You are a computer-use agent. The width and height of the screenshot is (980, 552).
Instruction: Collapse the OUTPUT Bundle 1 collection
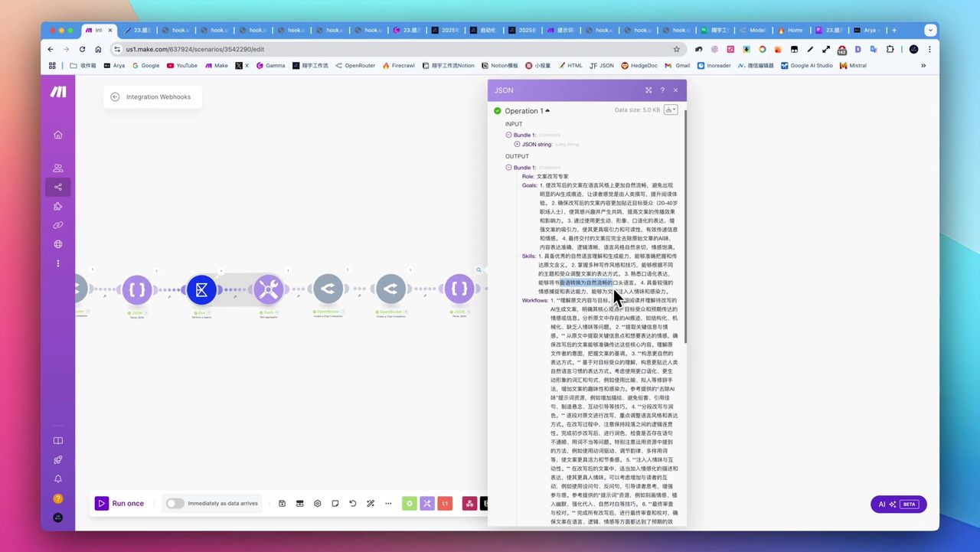point(509,167)
